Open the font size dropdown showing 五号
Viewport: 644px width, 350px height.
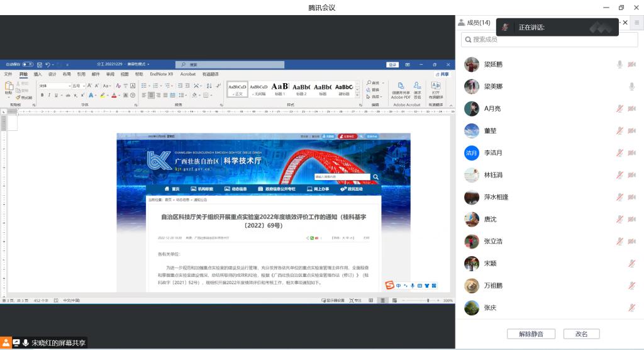[77, 86]
